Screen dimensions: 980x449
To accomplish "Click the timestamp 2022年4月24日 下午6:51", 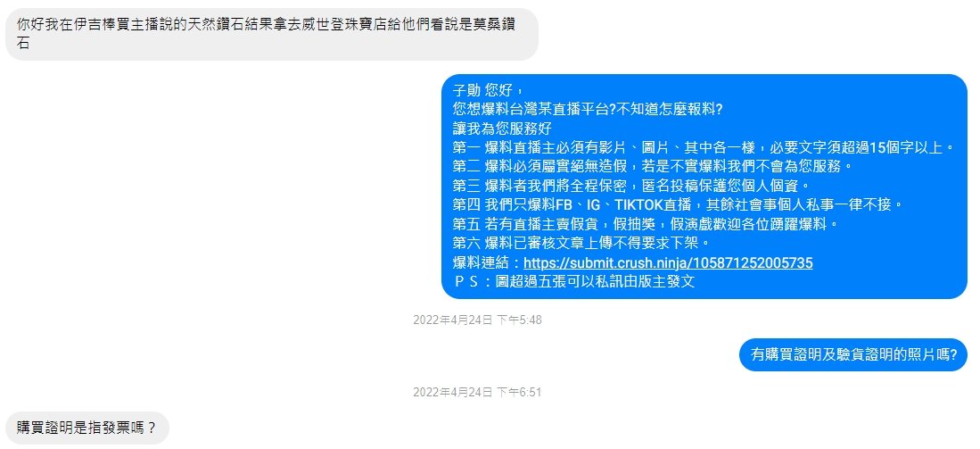I will [477, 393].
